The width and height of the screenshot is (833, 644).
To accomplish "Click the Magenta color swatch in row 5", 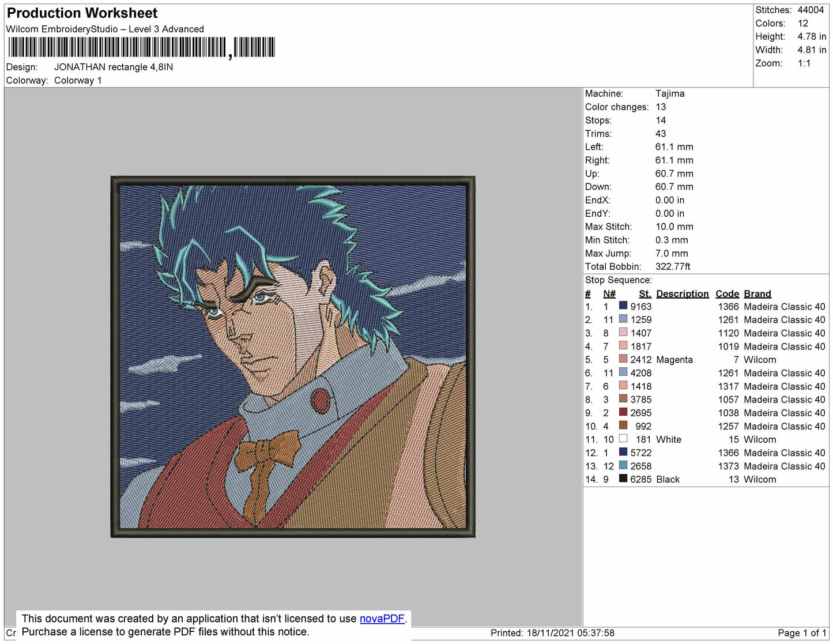I will (x=623, y=359).
